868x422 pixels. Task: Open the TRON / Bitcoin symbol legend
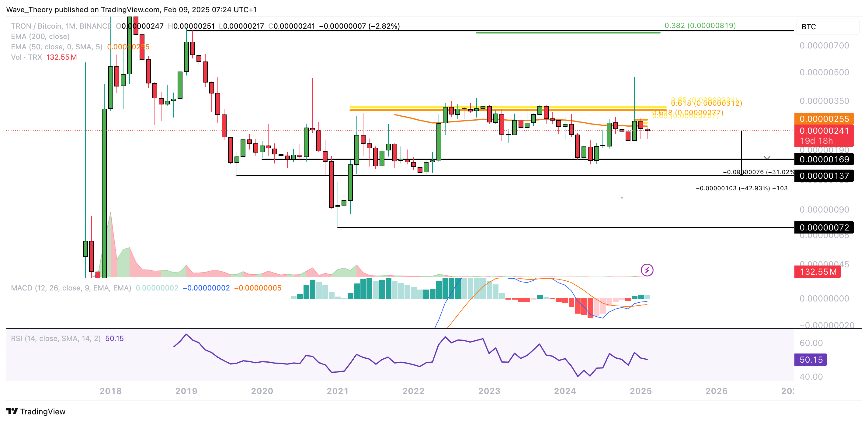(x=61, y=26)
